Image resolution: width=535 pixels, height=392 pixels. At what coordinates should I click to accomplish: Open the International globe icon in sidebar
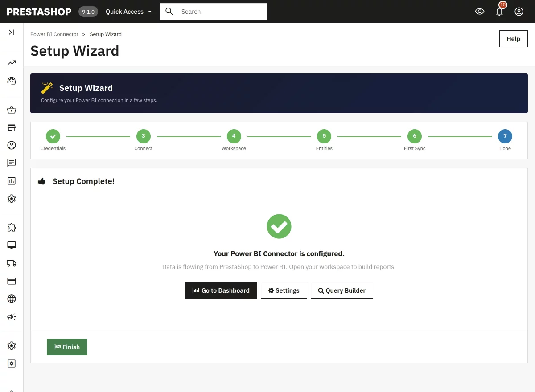point(12,299)
